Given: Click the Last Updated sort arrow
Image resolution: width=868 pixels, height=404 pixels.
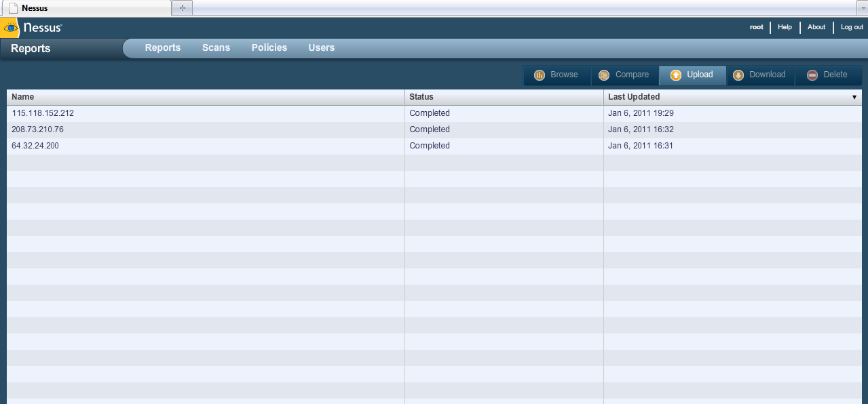Looking at the screenshot, I should pos(854,97).
